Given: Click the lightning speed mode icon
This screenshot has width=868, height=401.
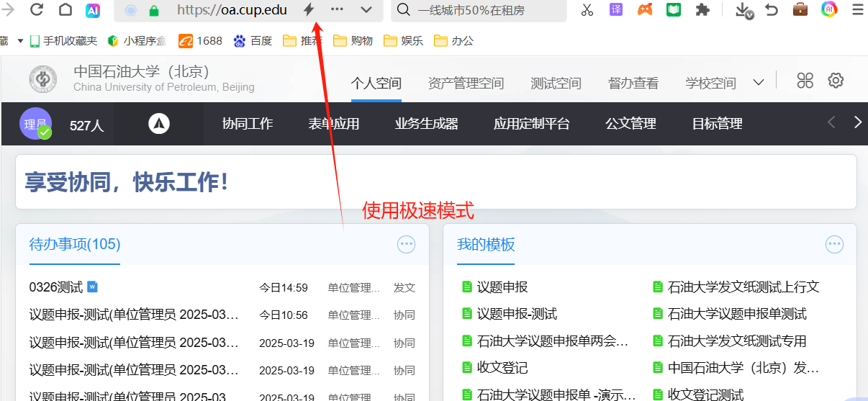Looking at the screenshot, I should [309, 10].
